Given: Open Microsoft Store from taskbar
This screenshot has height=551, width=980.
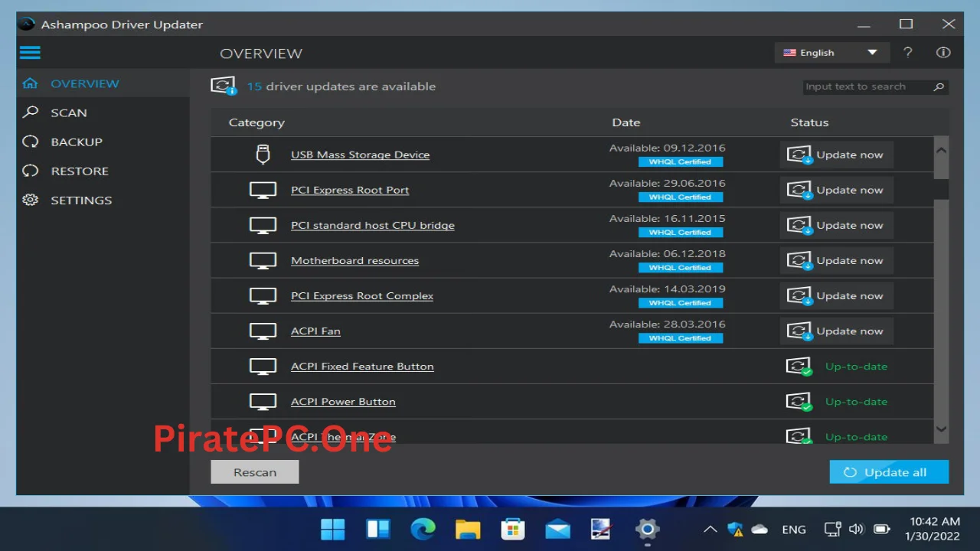Looking at the screenshot, I should pos(512,529).
